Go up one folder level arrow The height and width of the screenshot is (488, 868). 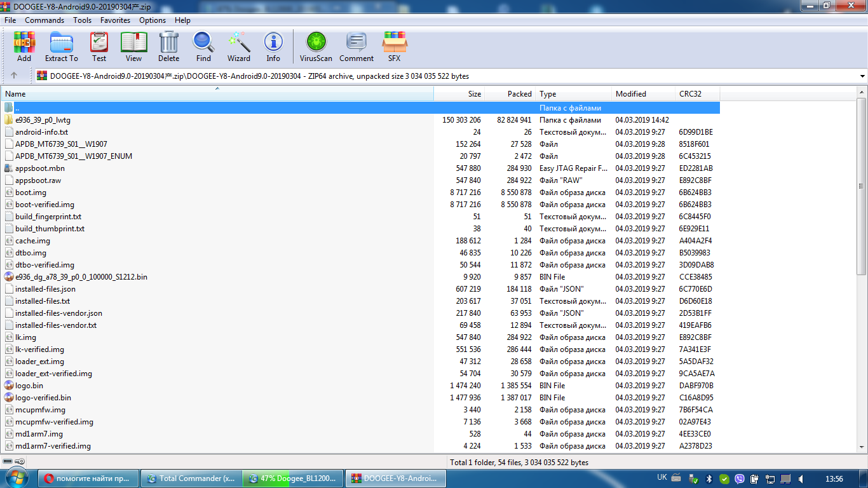14,76
